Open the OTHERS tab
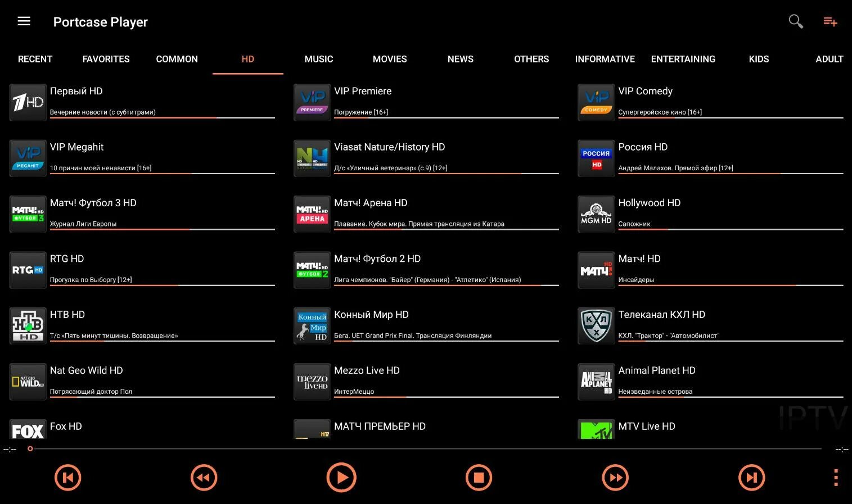 click(531, 59)
